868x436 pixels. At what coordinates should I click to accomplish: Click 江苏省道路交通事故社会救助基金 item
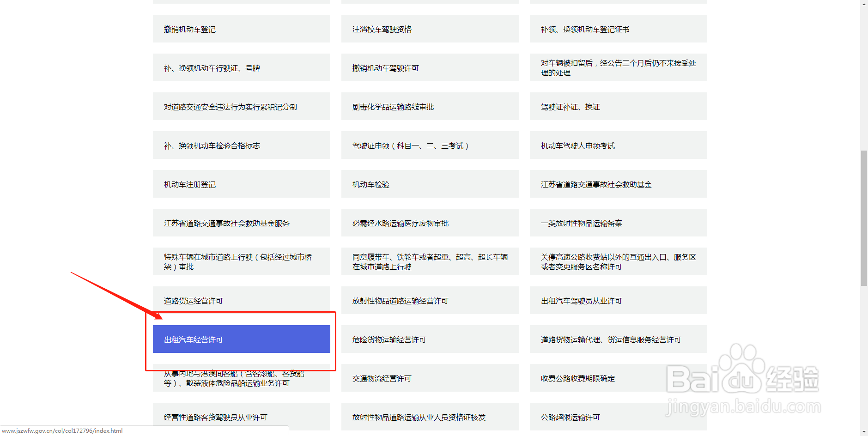pos(618,184)
